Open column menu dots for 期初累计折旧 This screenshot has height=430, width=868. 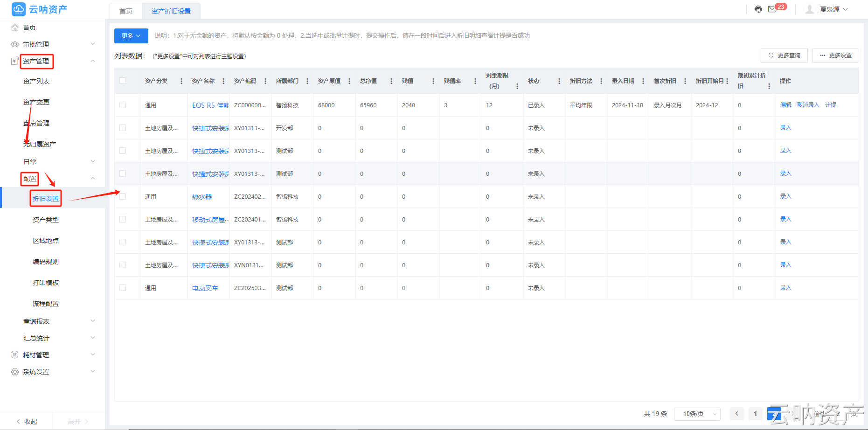point(769,86)
